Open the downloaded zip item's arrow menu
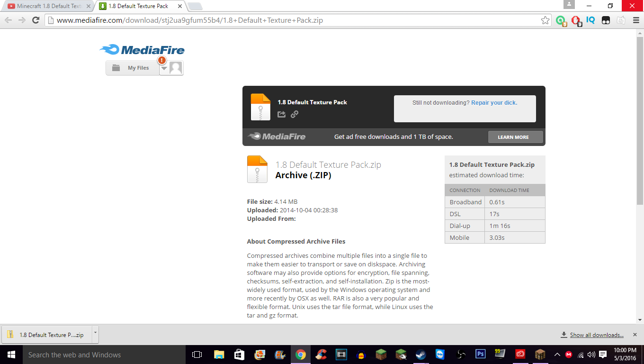Image resolution: width=644 pixels, height=364 pixels. 95,334
